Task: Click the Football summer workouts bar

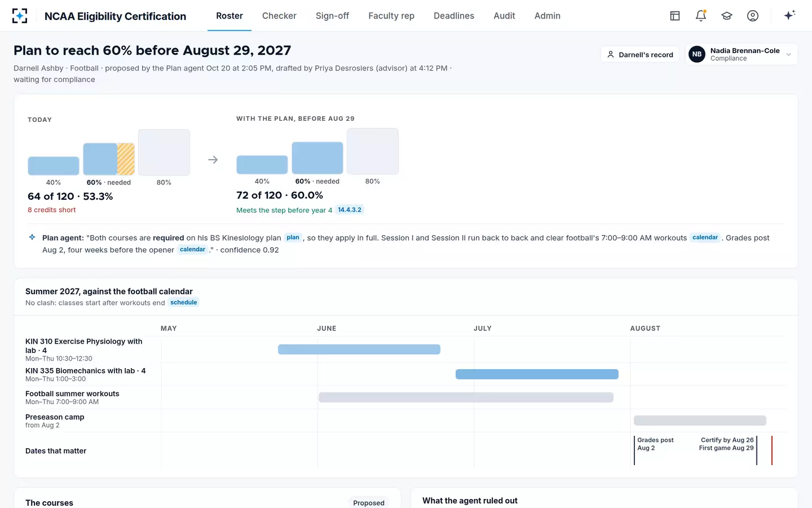Action: [466, 397]
